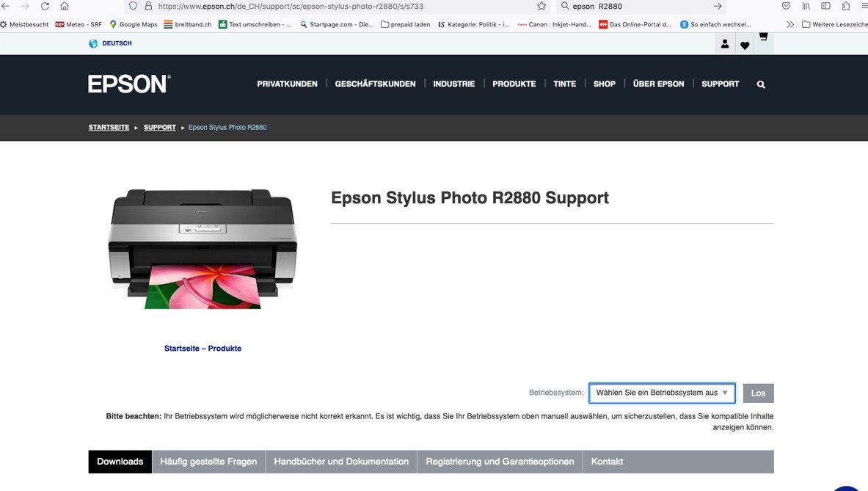Open the PRODUKTE menu

[514, 84]
